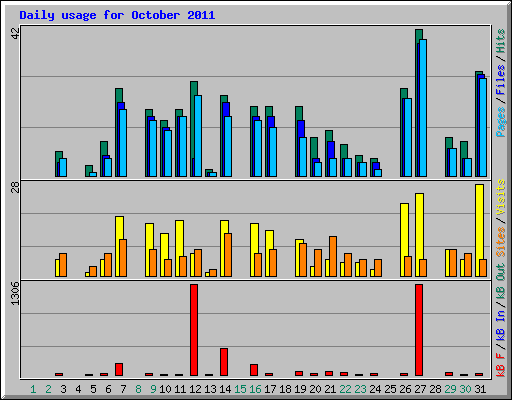
Task: Click x-axis day label 13
Action: (210, 389)
